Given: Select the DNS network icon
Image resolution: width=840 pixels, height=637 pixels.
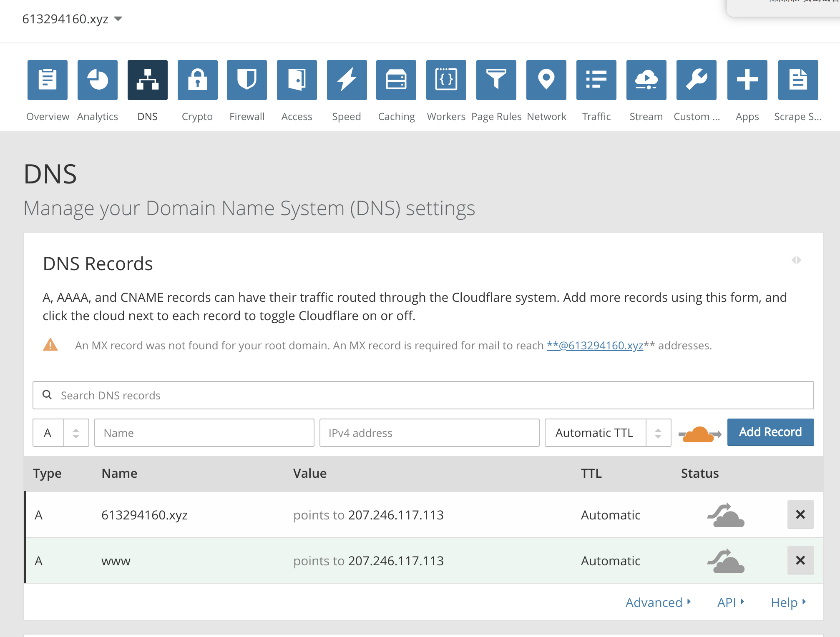Looking at the screenshot, I should tap(148, 80).
